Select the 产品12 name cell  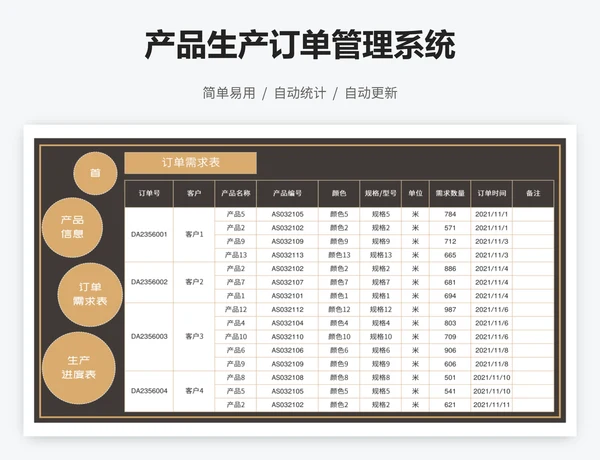coord(236,310)
